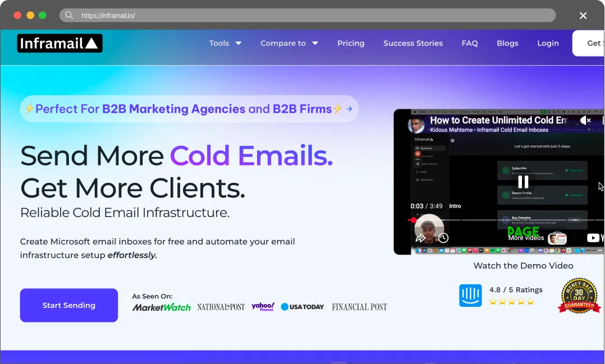605x364 pixels.
Task: Expand the Compare to dropdown arrow
Action: point(315,43)
